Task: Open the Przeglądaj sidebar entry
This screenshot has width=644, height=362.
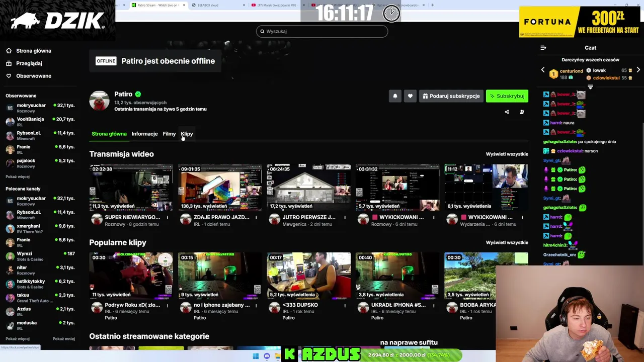Action: click(x=24, y=63)
